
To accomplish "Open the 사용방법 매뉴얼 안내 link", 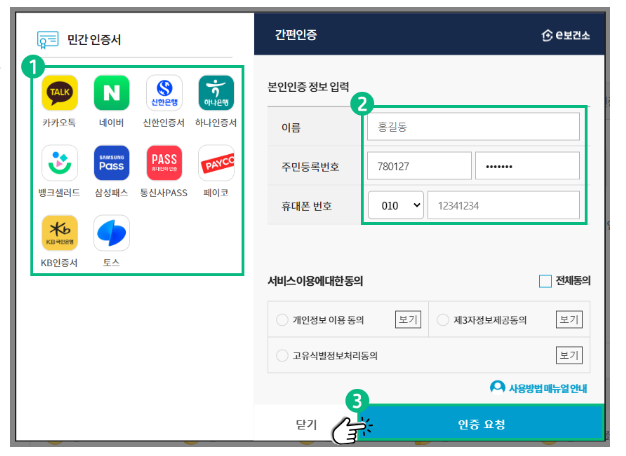I will (548, 388).
